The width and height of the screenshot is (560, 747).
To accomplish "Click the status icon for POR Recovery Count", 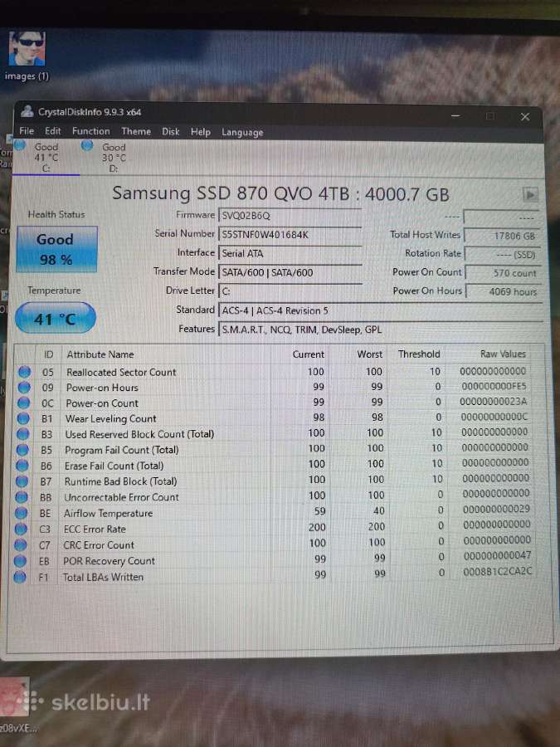I will pyautogui.click(x=20, y=561).
